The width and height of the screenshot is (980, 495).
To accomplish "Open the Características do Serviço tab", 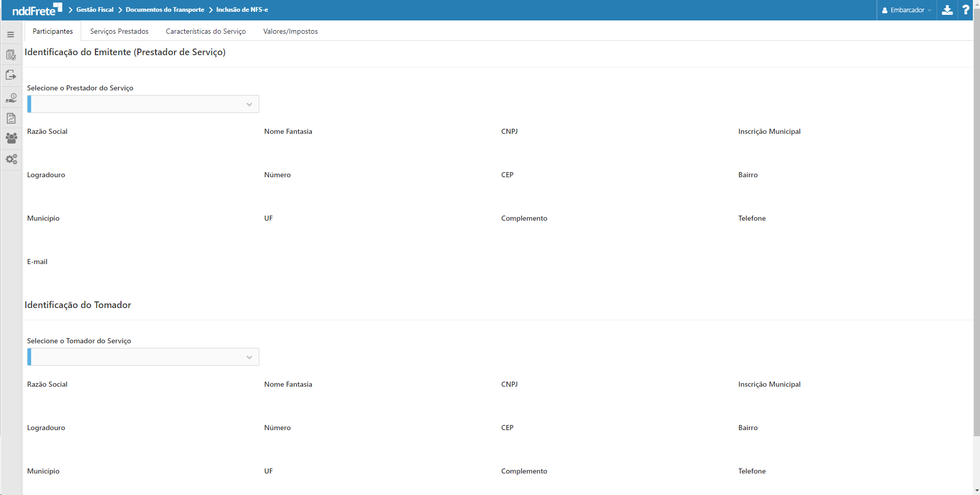I will (x=206, y=31).
